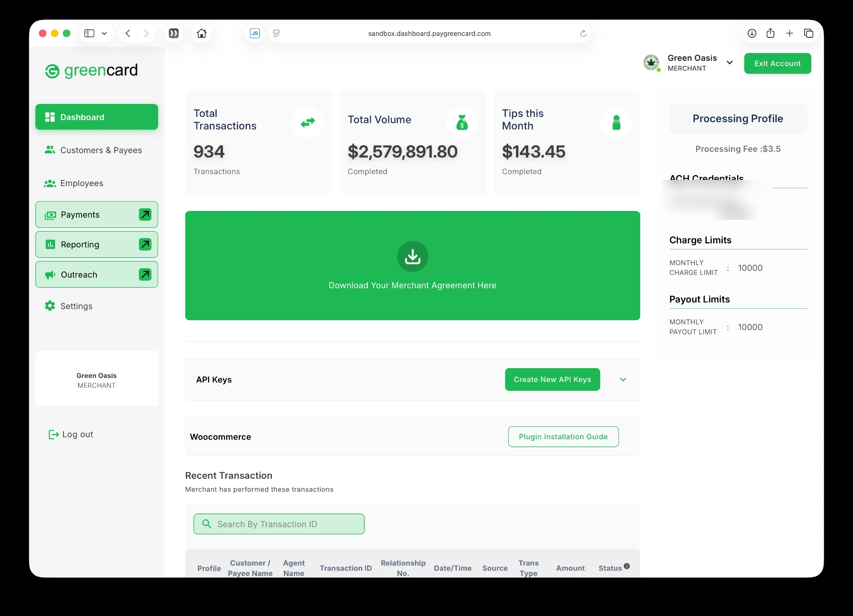Open Settings from the sidebar
The height and width of the screenshot is (616, 853).
(x=68, y=306)
